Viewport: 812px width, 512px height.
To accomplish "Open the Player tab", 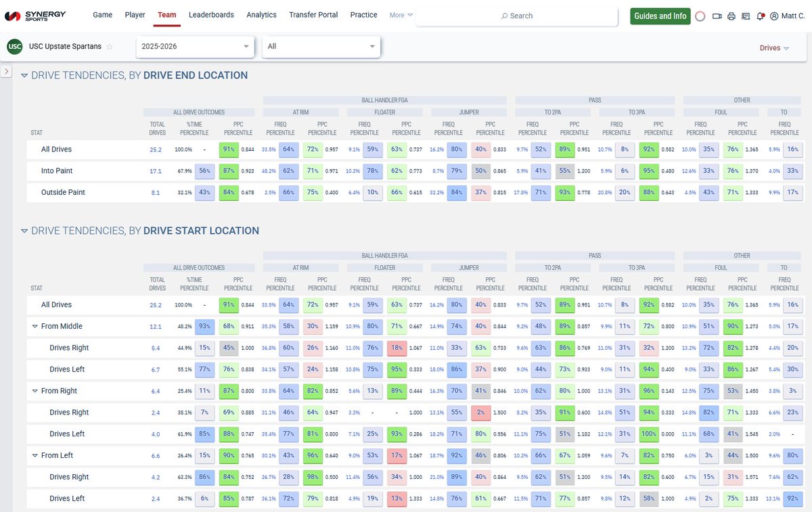I will pyautogui.click(x=135, y=15).
